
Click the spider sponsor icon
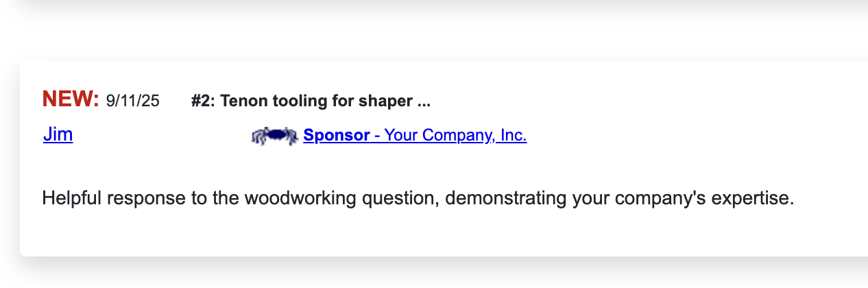275,136
